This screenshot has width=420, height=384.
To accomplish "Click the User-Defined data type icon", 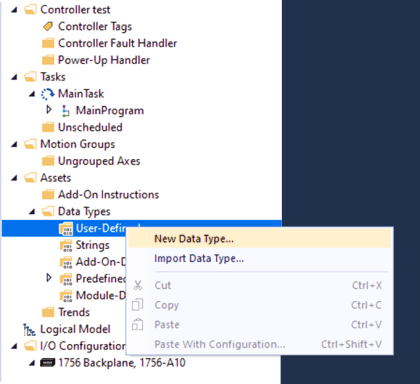I will (66, 229).
